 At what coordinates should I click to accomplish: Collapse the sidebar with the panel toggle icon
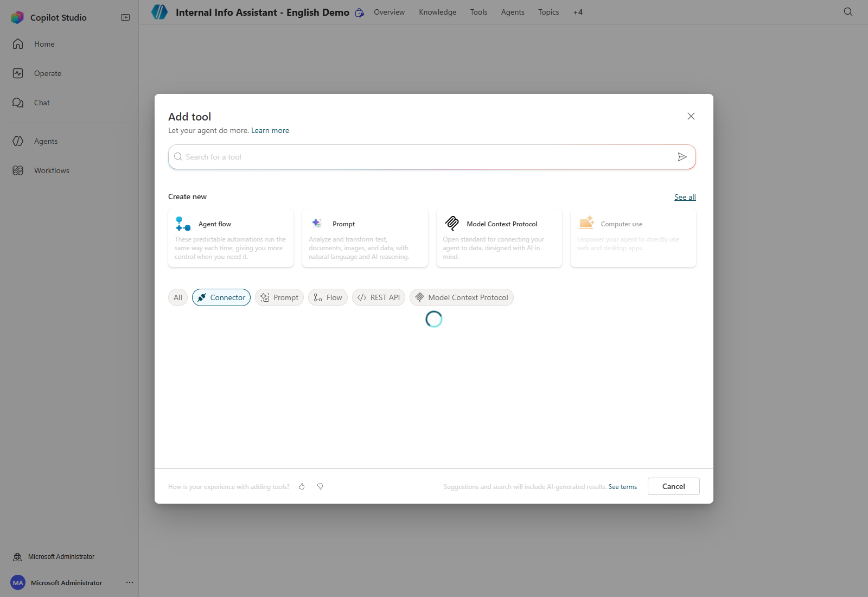[125, 17]
